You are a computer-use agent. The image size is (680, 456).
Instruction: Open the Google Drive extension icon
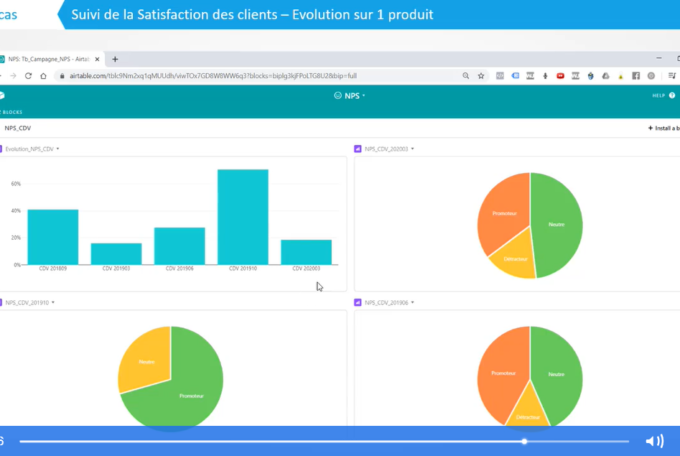[606, 76]
